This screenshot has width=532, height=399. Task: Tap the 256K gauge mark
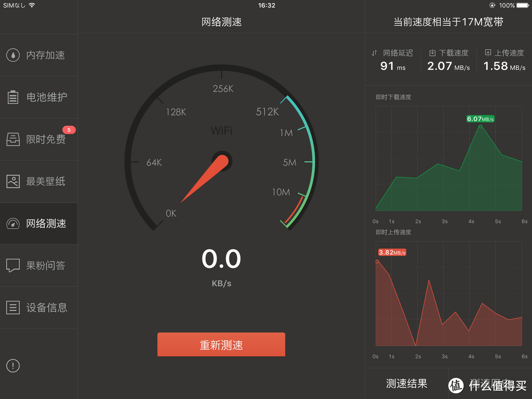click(223, 89)
